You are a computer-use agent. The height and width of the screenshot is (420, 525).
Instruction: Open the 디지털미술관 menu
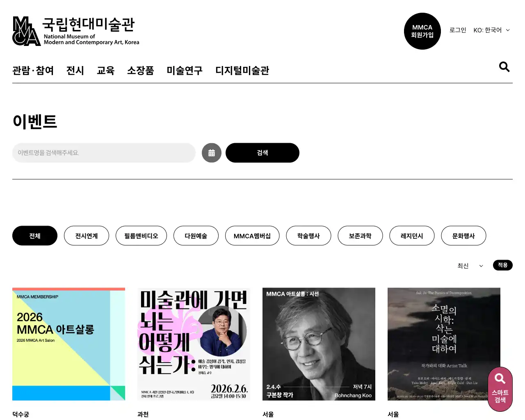point(242,71)
